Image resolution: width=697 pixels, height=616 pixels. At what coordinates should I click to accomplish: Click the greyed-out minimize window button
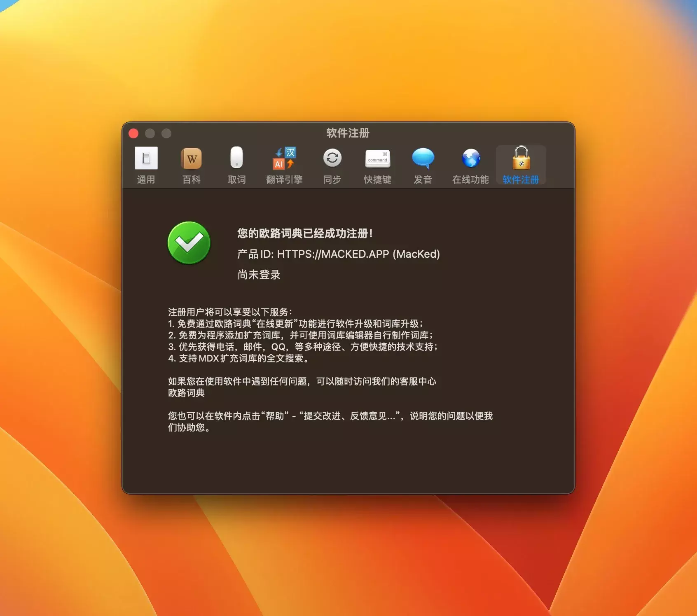tap(150, 133)
